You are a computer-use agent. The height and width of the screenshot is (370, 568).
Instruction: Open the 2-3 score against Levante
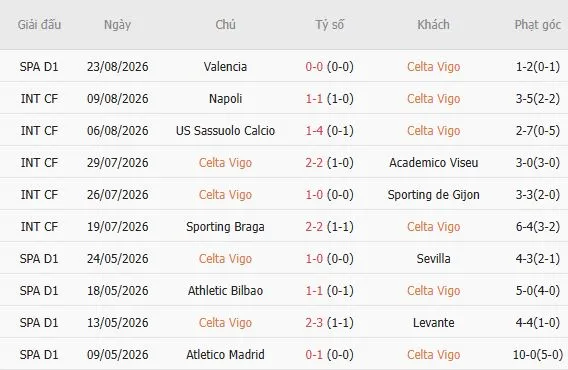coord(314,323)
